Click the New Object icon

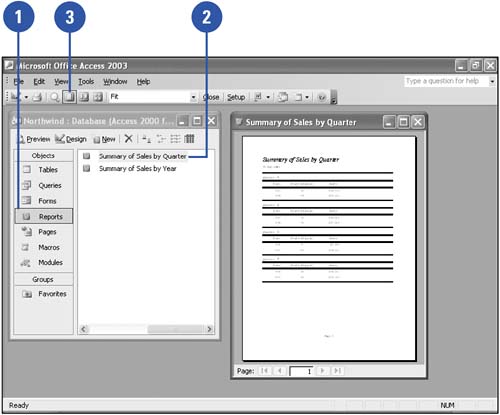298,97
